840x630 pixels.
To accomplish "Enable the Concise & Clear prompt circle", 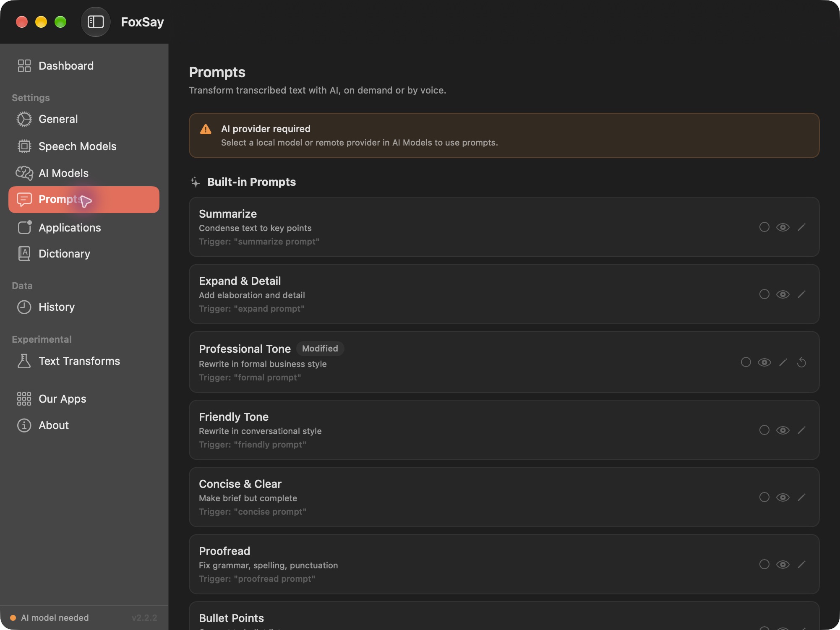I will pyautogui.click(x=764, y=497).
